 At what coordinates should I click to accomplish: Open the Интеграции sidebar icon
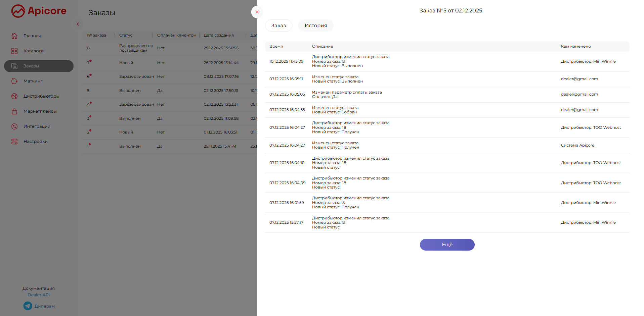[x=14, y=126]
